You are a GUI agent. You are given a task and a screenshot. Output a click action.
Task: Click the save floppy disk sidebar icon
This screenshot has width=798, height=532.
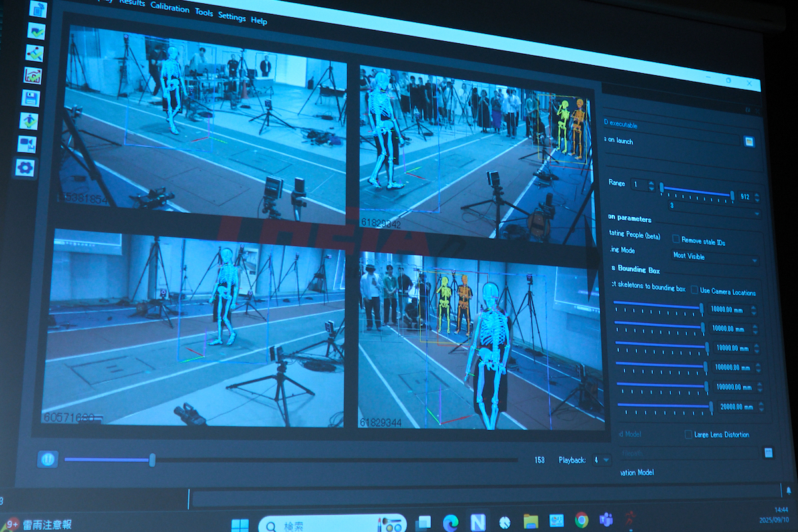click(x=31, y=98)
